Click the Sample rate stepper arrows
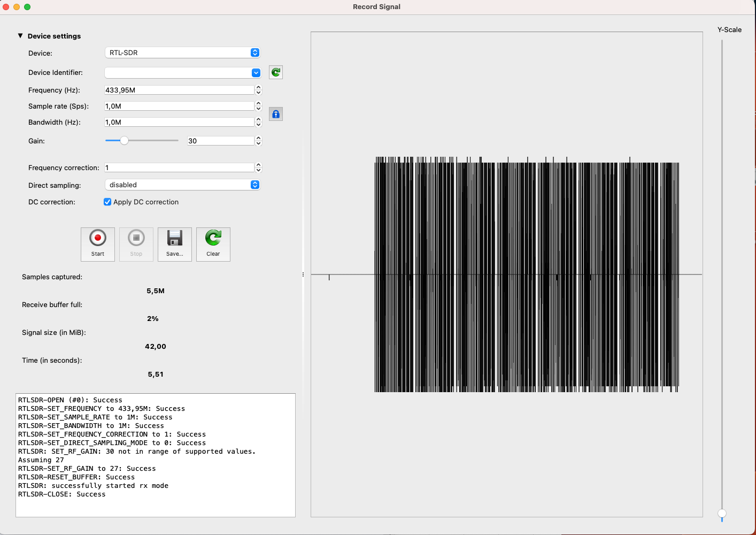This screenshot has width=756, height=535. [x=259, y=106]
